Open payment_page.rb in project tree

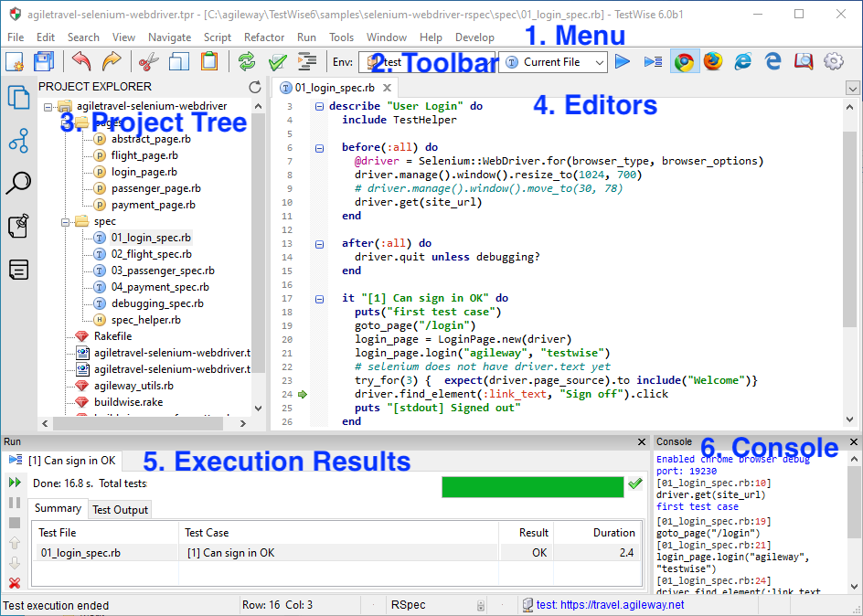(x=153, y=205)
